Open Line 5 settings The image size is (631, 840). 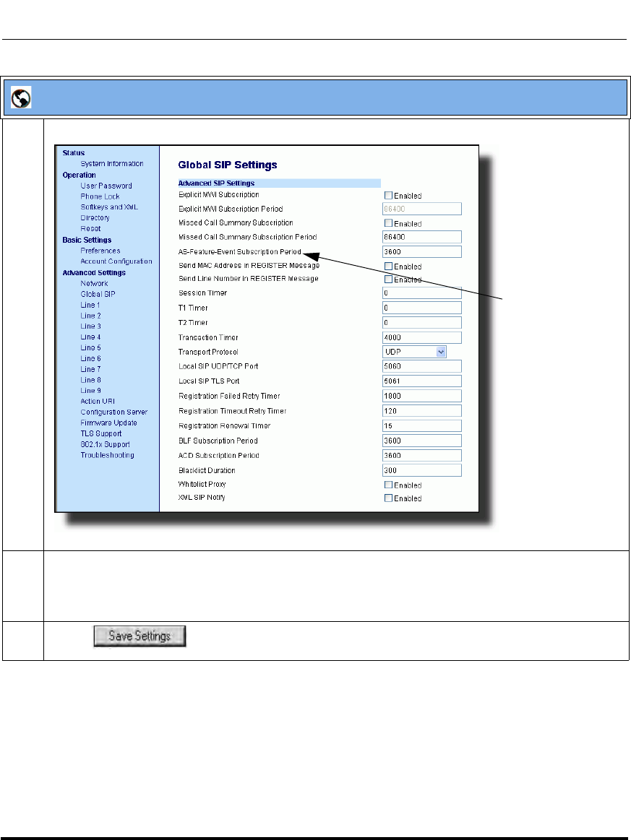(90, 347)
